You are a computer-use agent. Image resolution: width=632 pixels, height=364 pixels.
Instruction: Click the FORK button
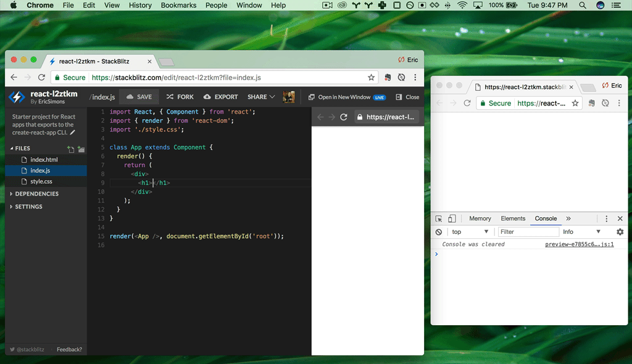[180, 97]
